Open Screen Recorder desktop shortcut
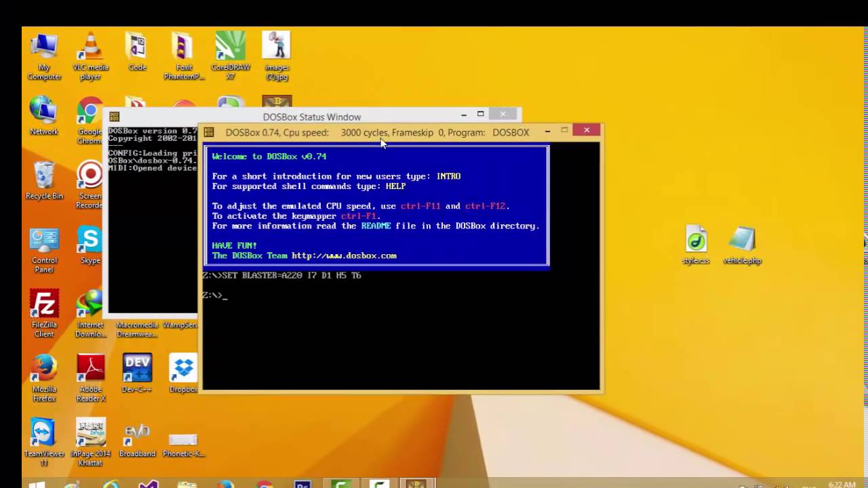The image size is (868, 488). click(90, 185)
